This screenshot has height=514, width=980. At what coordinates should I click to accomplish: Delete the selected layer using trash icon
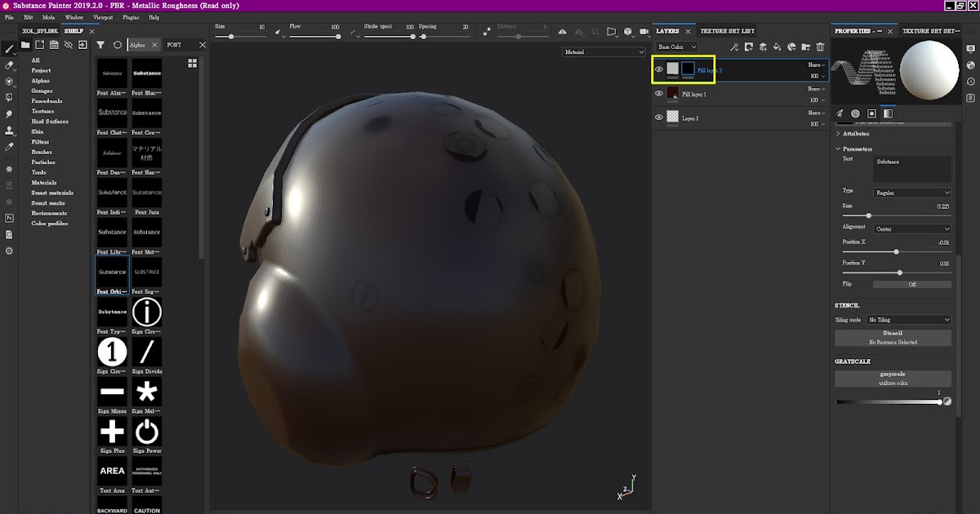click(820, 48)
